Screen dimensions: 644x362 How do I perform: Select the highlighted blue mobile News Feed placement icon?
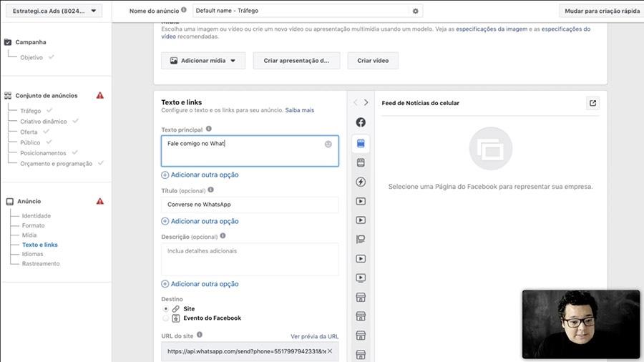(361, 143)
